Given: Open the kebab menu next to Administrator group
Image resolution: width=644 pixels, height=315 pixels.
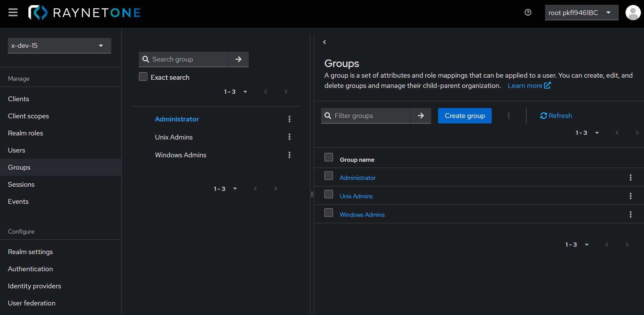Looking at the screenshot, I should pyautogui.click(x=289, y=119).
